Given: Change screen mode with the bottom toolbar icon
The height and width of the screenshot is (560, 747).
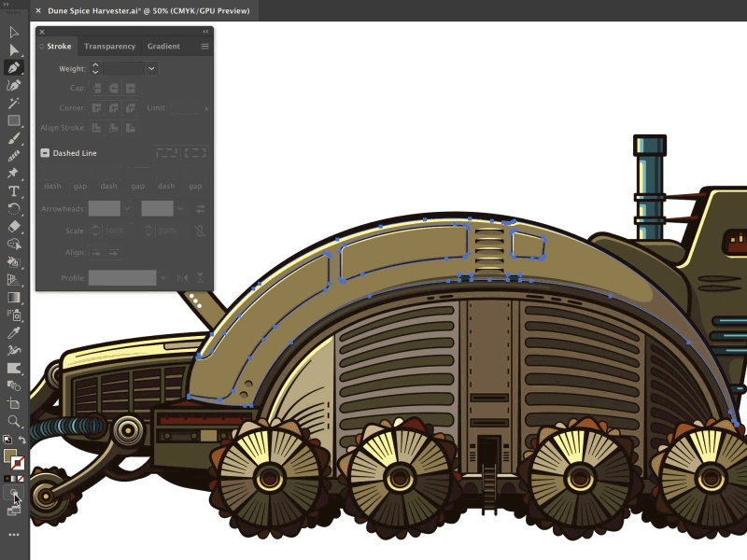Looking at the screenshot, I should (13, 511).
